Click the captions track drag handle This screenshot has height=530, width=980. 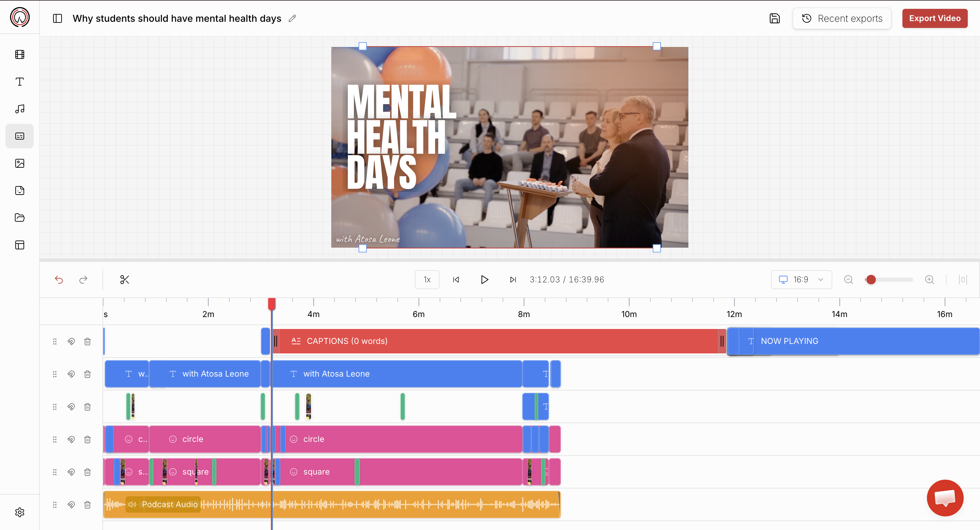click(55, 342)
